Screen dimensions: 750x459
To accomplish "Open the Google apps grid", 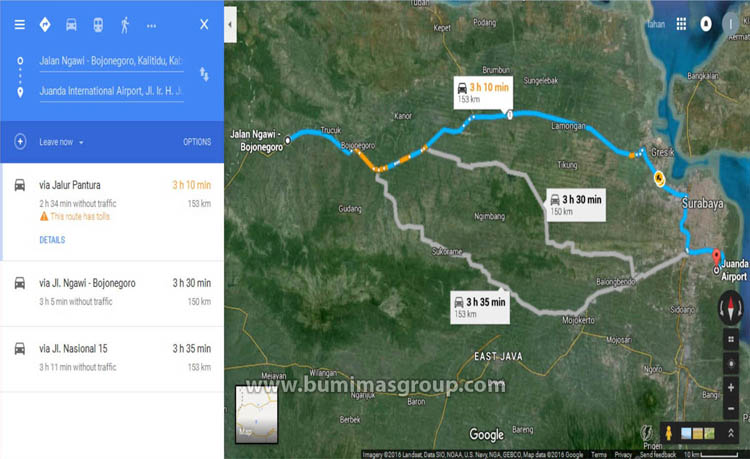I will click(681, 24).
